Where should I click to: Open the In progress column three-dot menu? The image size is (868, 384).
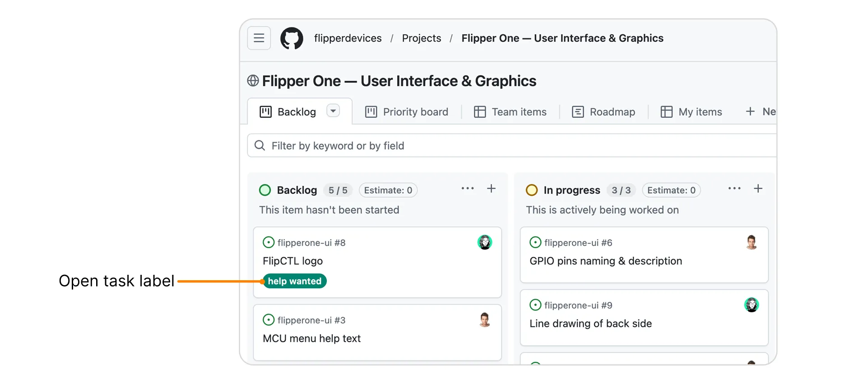[734, 189]
